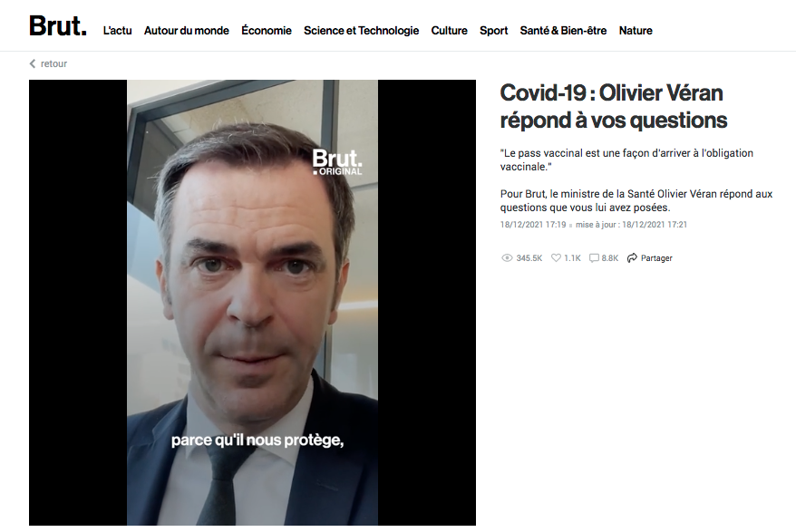Open the Économie menu item
796x532 pixels.
tap(267, 31)
